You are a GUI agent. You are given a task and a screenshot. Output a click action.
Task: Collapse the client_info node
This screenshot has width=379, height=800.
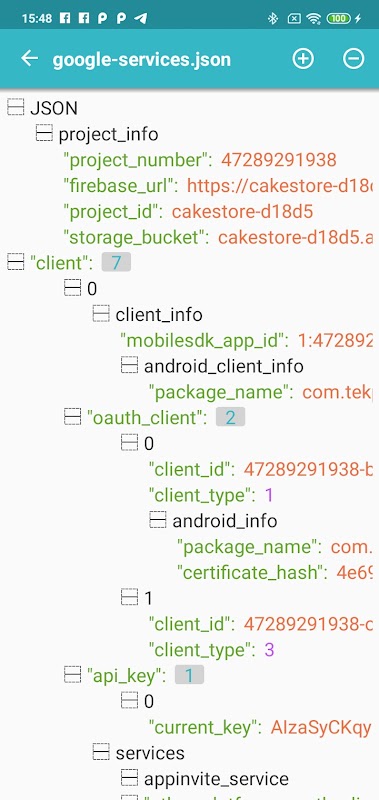(x=101, y=315)
